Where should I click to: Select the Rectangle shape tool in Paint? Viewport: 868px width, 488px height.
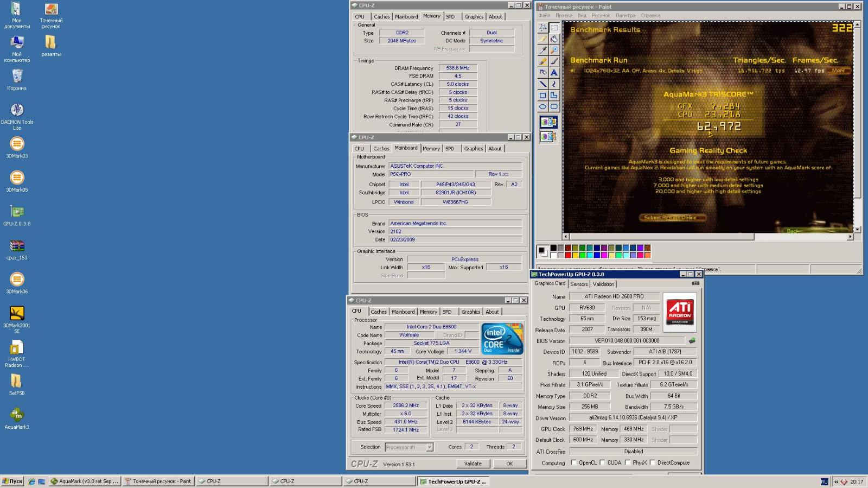(542, 96)
